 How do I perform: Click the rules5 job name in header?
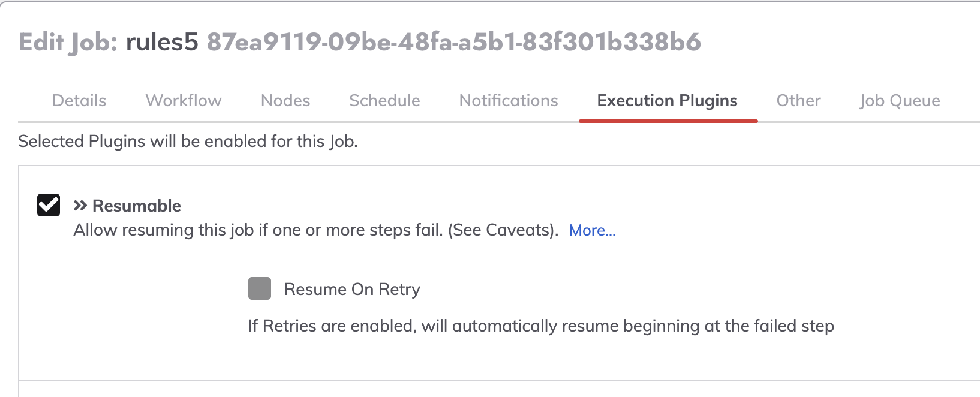[x=162, y=42]
